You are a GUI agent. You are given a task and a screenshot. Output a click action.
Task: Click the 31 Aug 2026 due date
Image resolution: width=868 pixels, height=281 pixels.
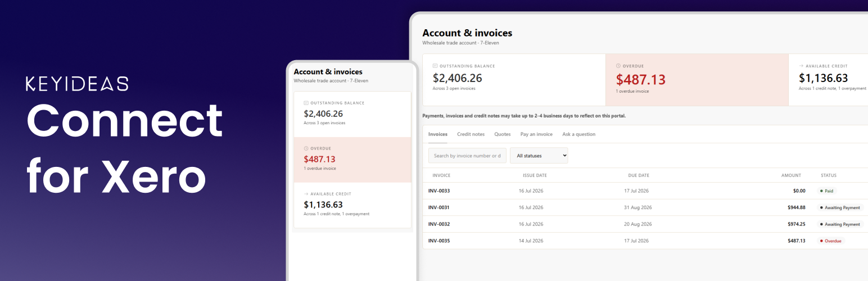(x=638, y=207)
